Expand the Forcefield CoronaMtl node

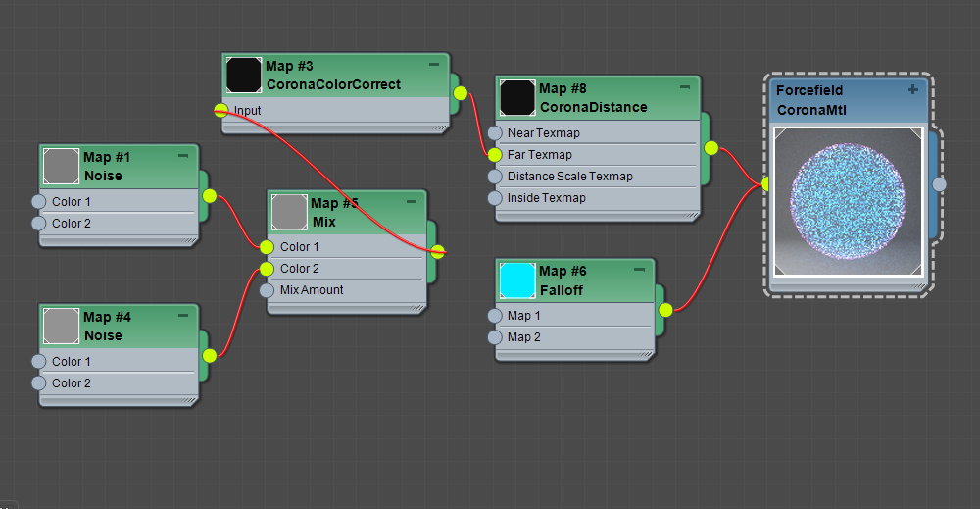(913, 89)
